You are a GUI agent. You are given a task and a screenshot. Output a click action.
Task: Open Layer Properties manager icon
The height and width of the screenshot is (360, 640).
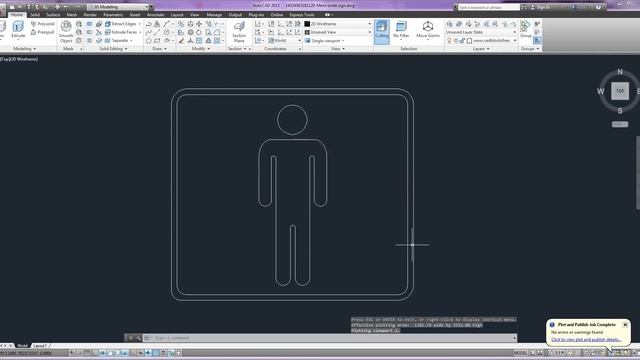pyautogui.click(x=449, y=24)
